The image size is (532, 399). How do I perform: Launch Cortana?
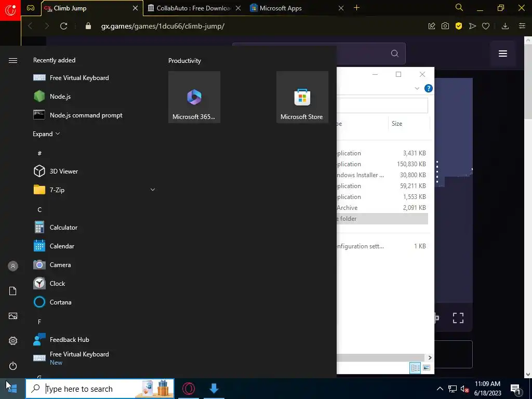pyautogui.click(x=94, y=302)
